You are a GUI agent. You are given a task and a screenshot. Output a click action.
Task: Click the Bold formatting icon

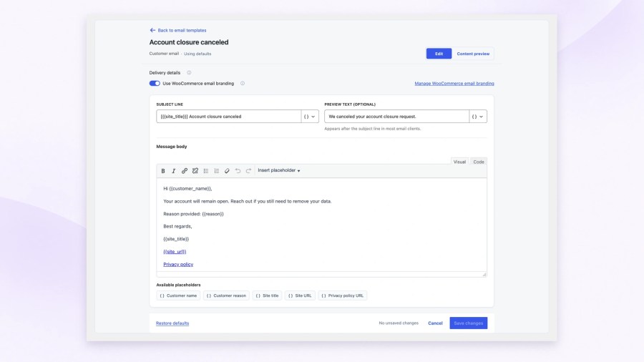[163, 171]
